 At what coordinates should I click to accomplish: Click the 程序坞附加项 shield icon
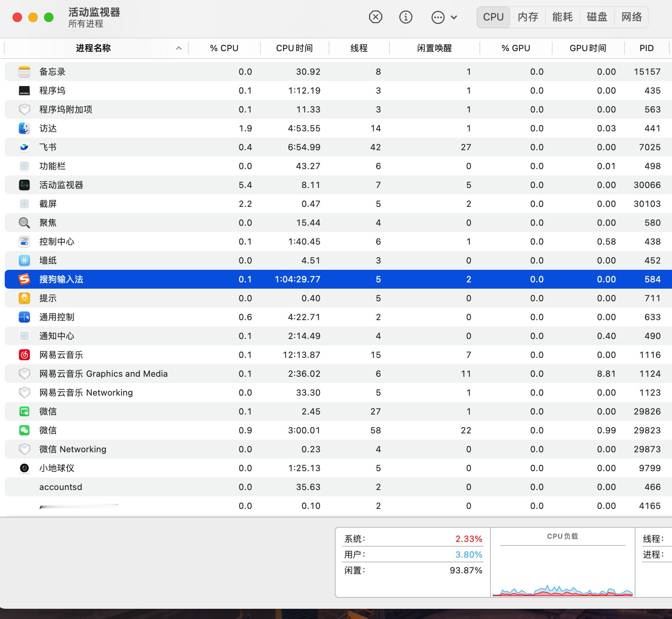24,109
